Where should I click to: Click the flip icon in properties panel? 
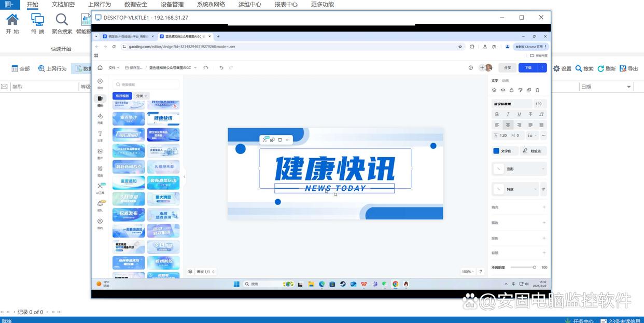503,90
